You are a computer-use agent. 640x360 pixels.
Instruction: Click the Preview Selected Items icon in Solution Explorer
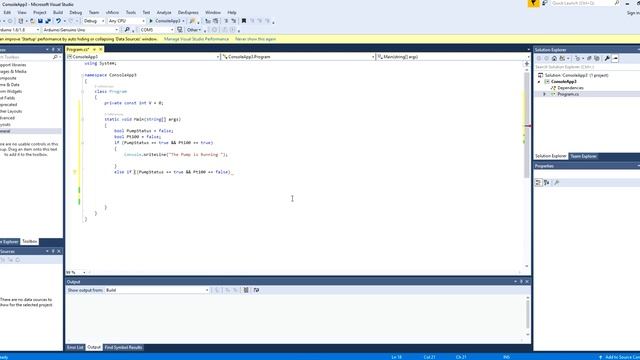(615, 58)
